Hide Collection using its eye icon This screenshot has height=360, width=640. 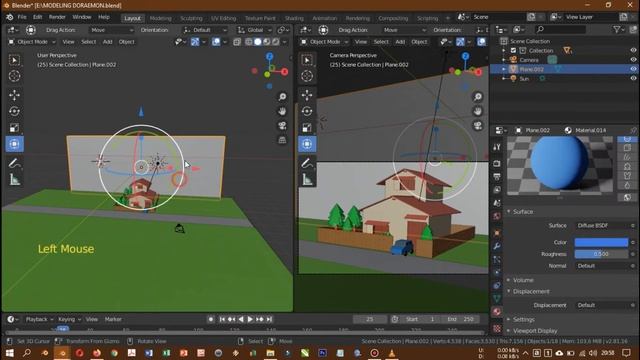pyautogui.click(x=633, y=50)
